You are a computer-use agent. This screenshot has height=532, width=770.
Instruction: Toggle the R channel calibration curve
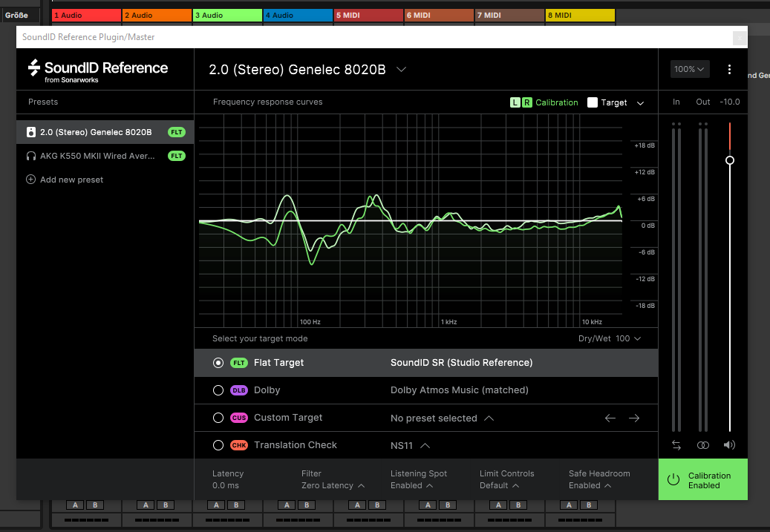[x=526, y=102]
